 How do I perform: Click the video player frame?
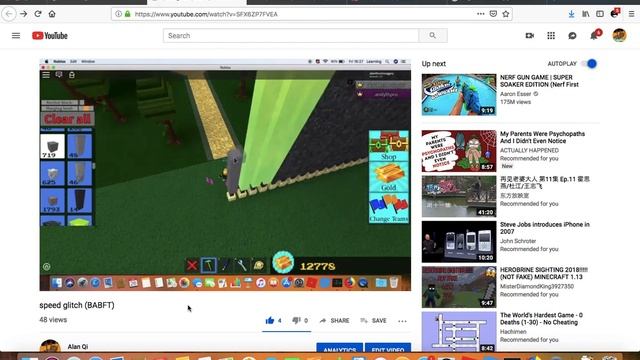225,175
